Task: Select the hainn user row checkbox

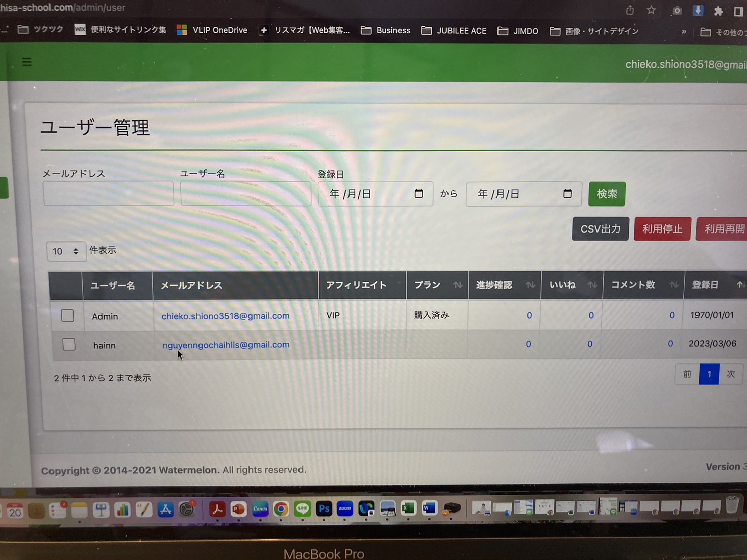Action: pyautogui.click(x=69, y=344)
